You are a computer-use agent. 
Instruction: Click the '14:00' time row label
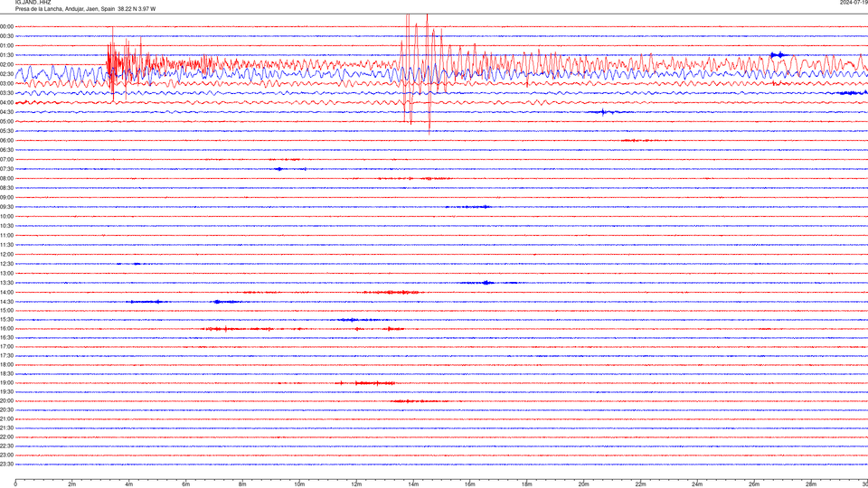tap(6, 292)
